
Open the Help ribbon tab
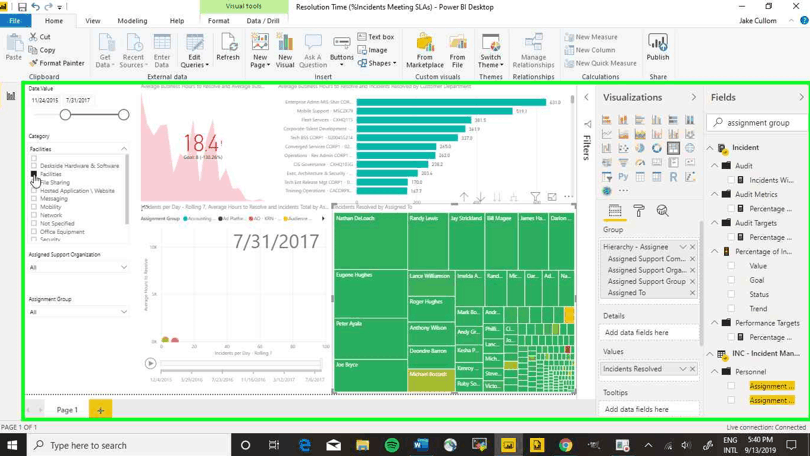pos(177,21)
